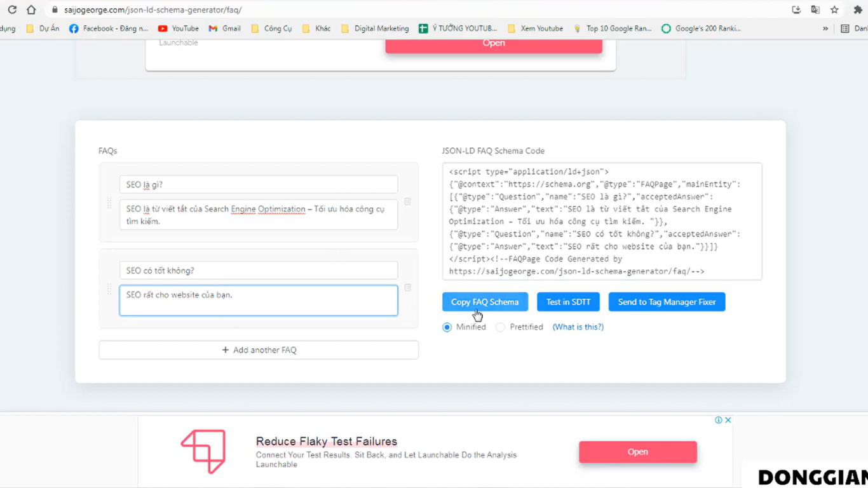Delete the first FAQ with its trash icon

click(408, 201)
